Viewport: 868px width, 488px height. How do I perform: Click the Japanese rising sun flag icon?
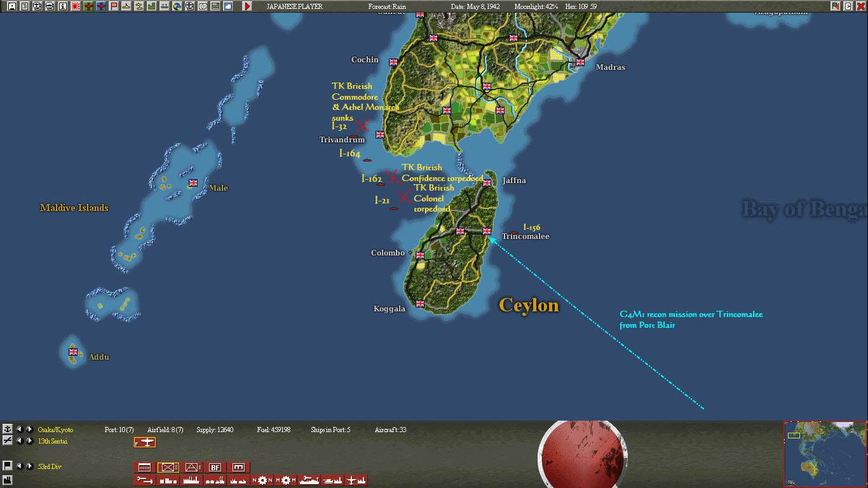coord(76,6)
